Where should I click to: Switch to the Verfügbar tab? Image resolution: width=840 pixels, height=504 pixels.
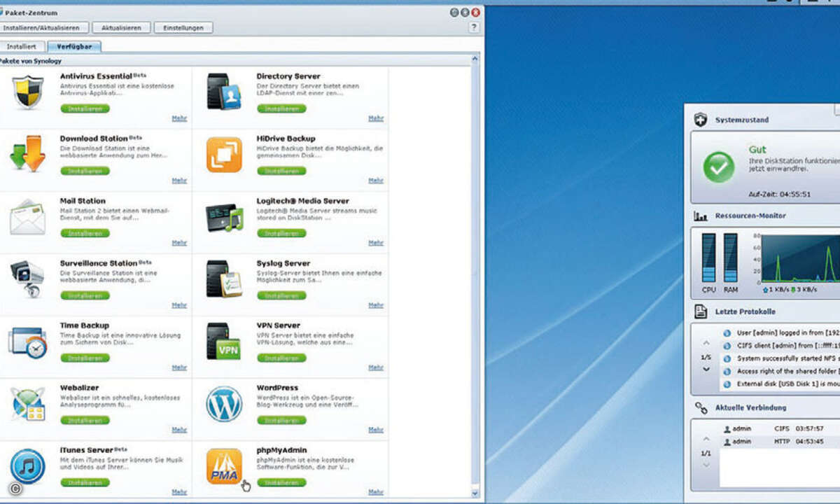click(x=74, y=46)
